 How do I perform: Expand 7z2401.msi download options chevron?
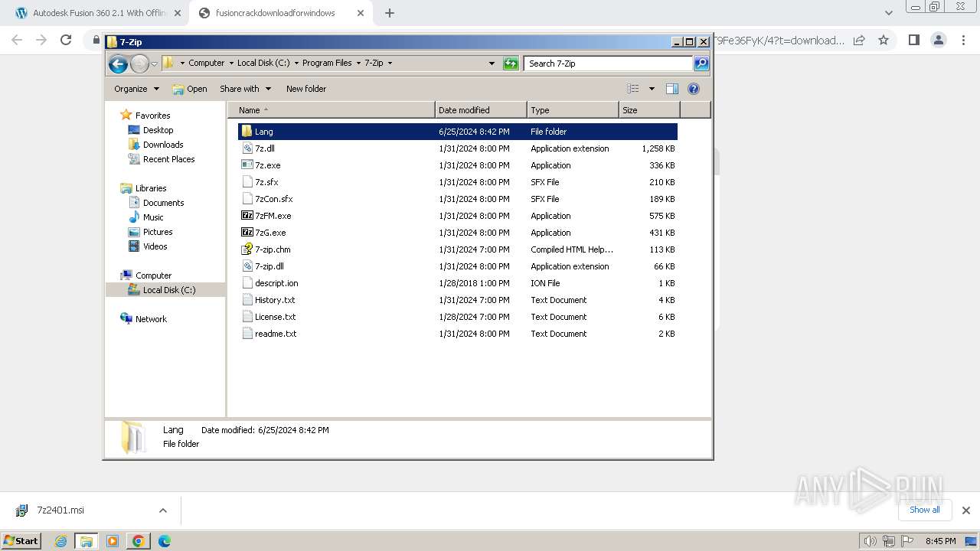click(163, 510)
